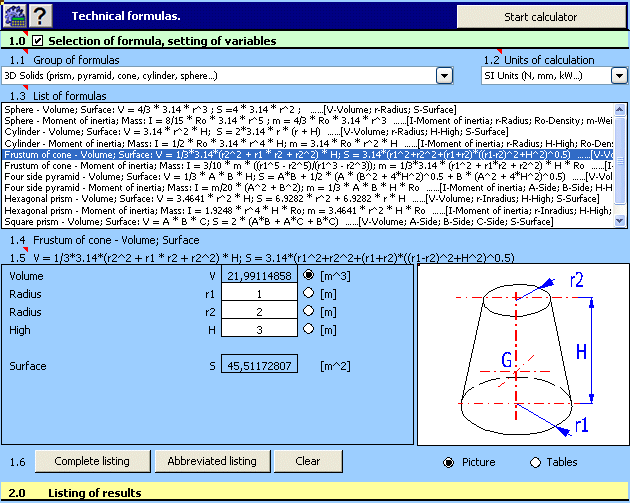This screenshot has height=503, width=630.
Task: Select Frustum of cone - Moment of inertia row
Action: coord(308,166)
